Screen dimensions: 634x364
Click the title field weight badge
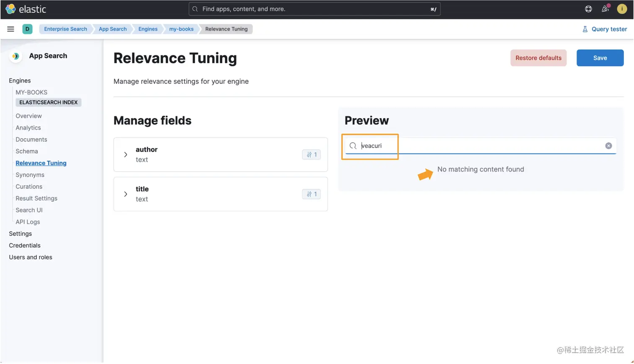pos(311,194)
